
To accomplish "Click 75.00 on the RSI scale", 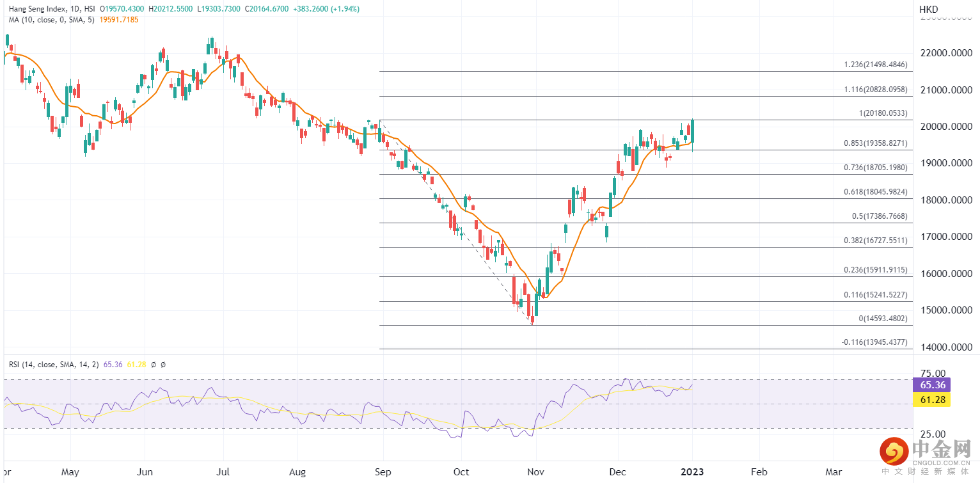I will pyautogui.click(x=931, y=373).
